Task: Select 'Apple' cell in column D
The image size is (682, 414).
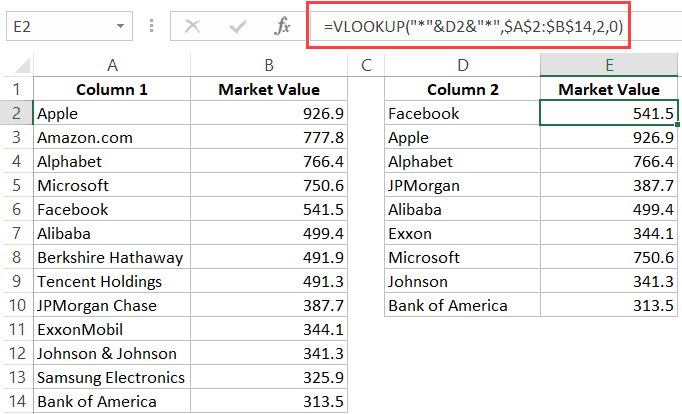Action: (x=462, y=137)
